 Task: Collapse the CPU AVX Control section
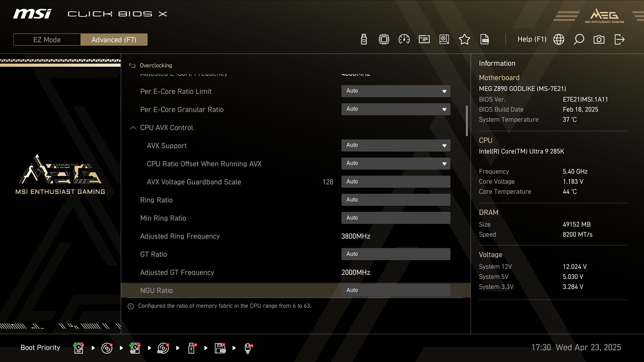point(133,128)
